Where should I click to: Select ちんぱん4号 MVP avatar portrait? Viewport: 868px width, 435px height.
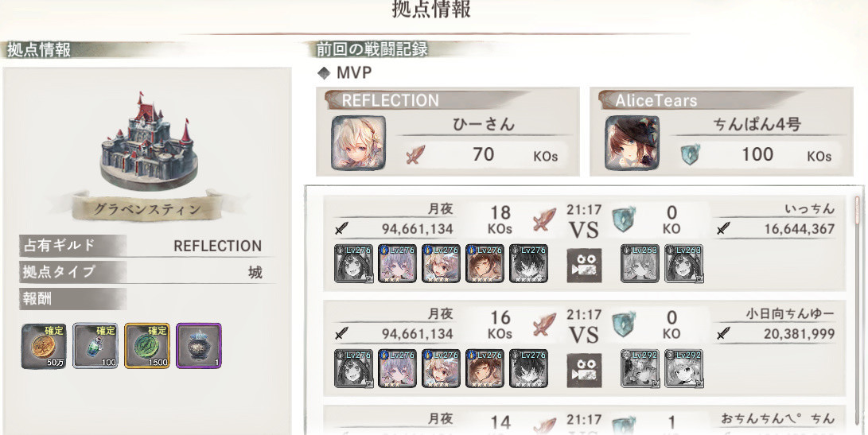633,143
